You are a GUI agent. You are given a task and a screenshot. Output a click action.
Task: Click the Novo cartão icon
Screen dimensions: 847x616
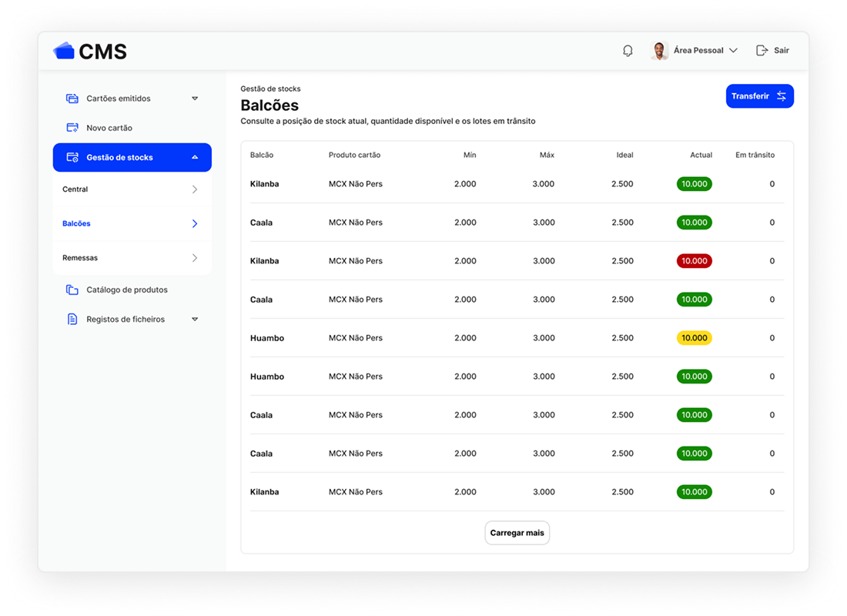[72, 128]
